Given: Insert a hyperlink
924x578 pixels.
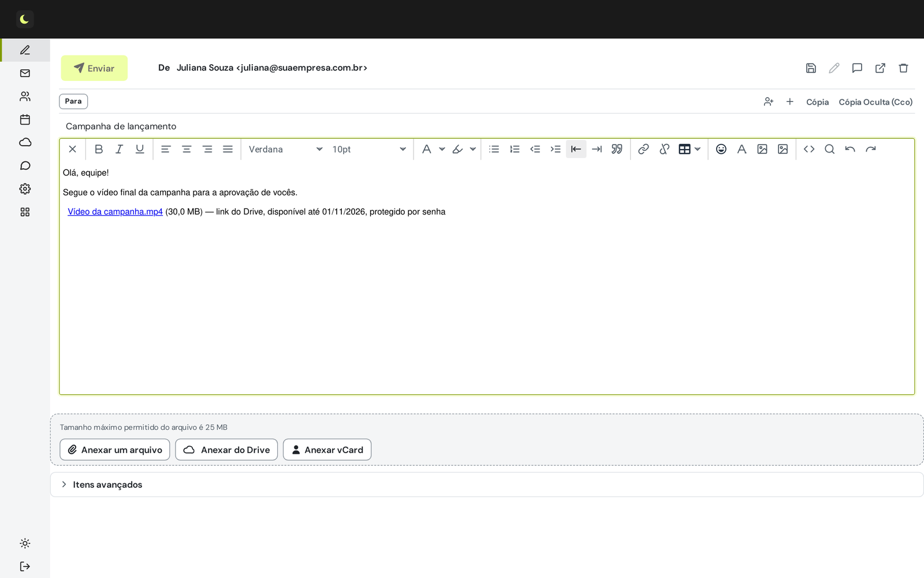Looking at the screenshot, I should 643,149.
